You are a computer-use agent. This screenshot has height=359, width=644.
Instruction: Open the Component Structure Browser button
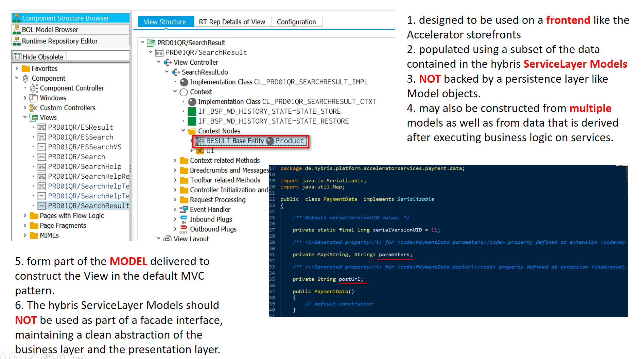(70, 18)
